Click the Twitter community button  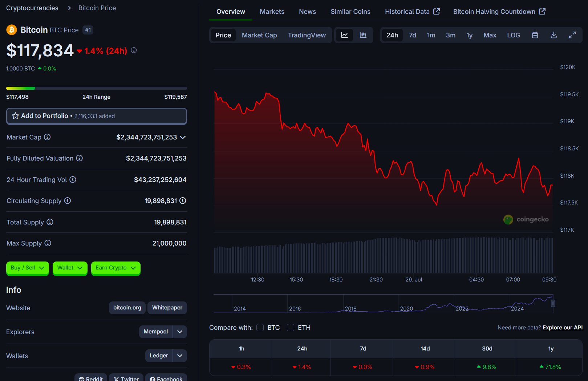(126, 378)
